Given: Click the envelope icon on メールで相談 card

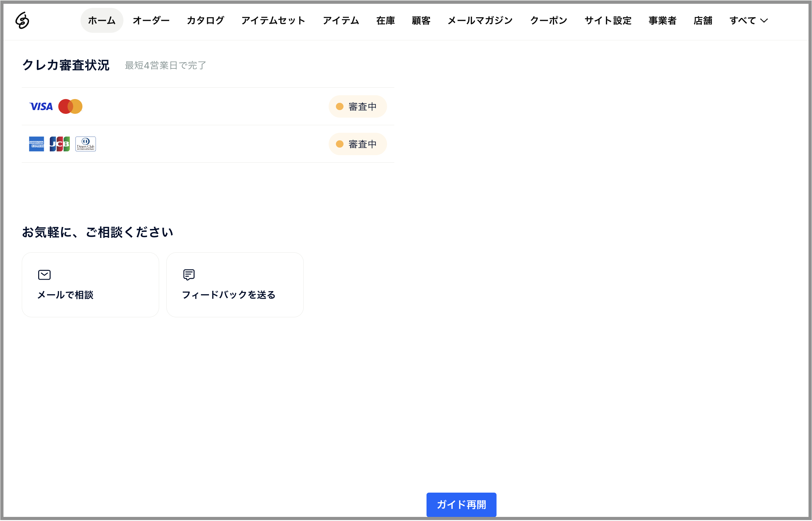Looking at the screenshot, I should 45,275.
